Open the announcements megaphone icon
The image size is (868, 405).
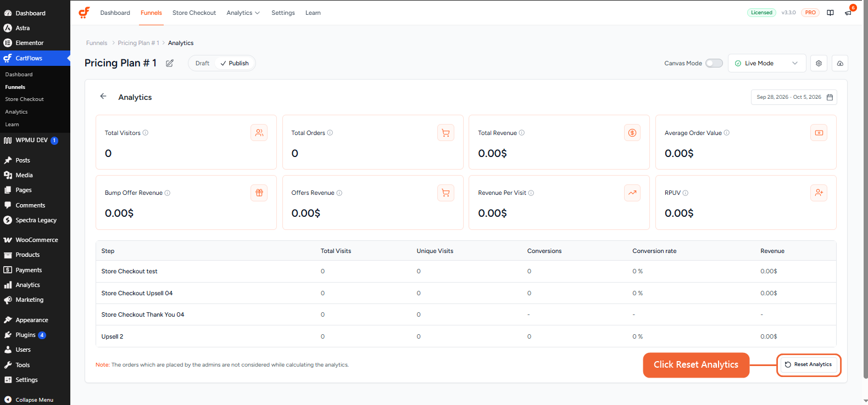coord(848,13)
